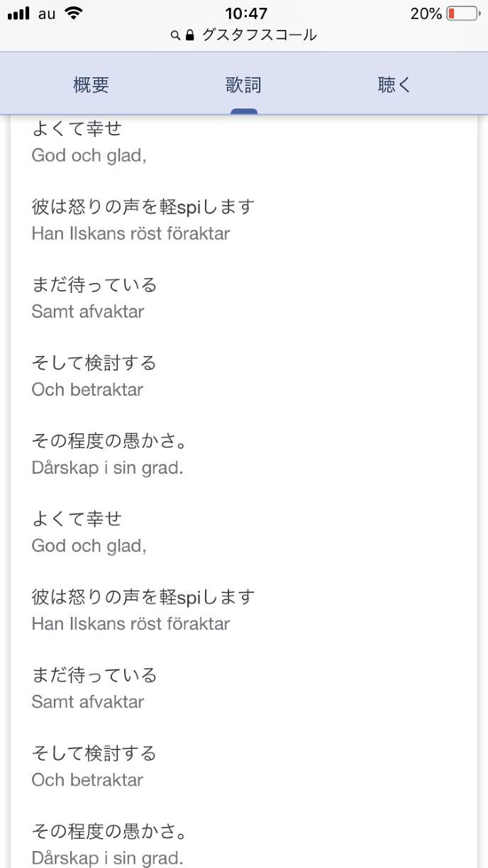Image resolution: width=488 pixels, height=868 pixels.
Task: Tap the last "Samt afvaktar" lyric line
Action: pyautogui.click(x=88, y=701)
